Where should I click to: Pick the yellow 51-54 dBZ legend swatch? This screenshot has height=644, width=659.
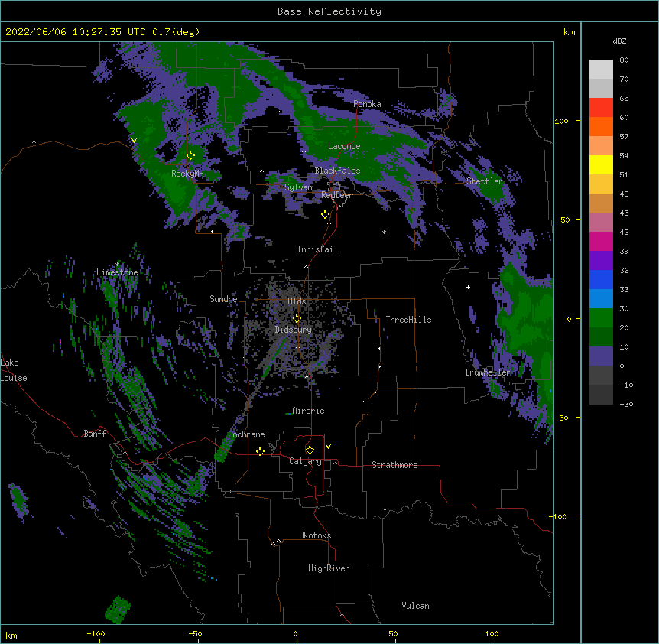pos(601,164)
